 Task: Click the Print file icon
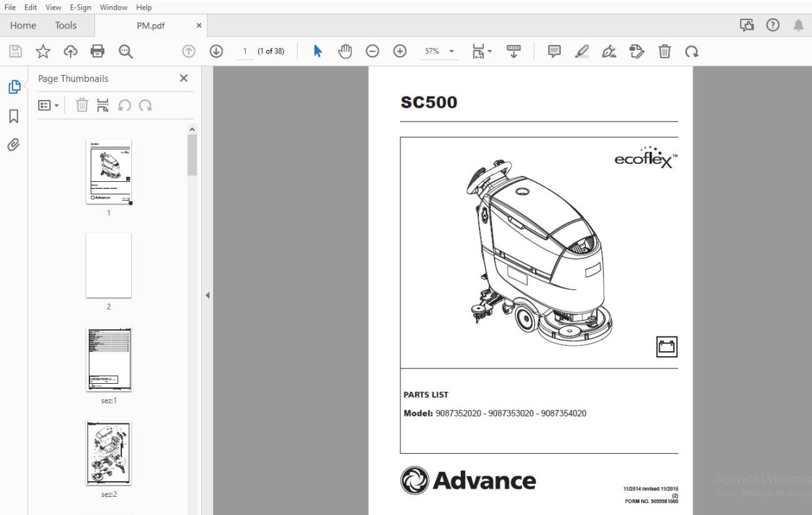[97, 51]
